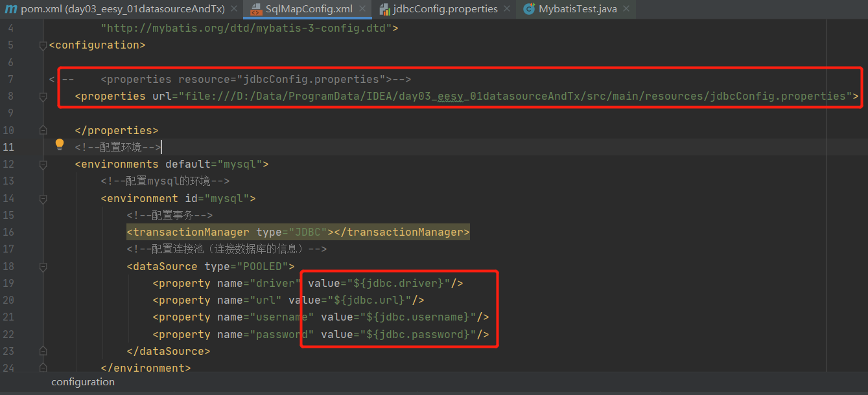The image size is (868, 395).
Task: Collapse the environments tag fold on line 12
Action: coord(43,164)
